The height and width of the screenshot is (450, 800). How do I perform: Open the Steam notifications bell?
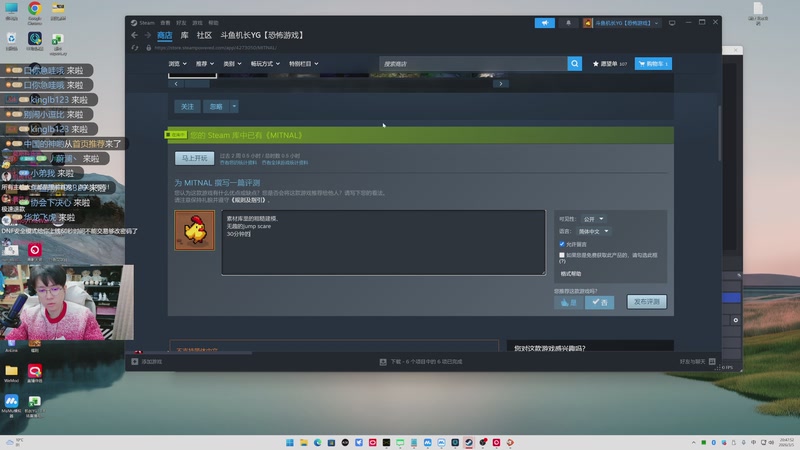point(568,23)
